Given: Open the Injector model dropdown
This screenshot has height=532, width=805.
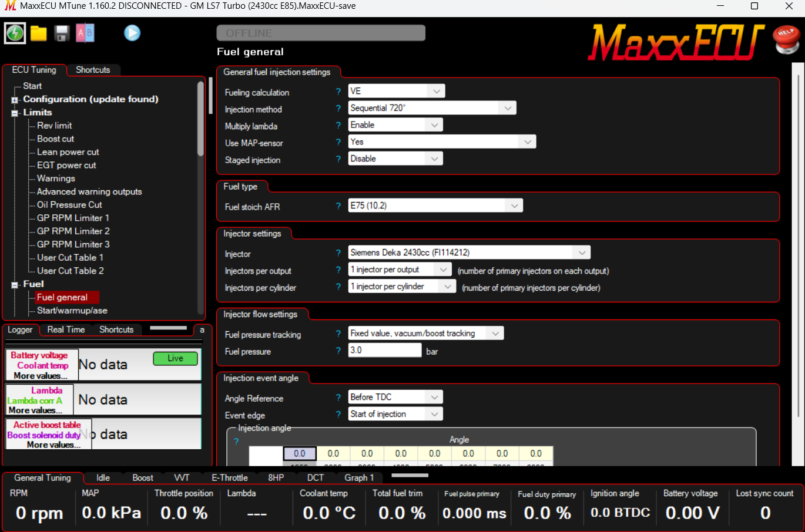Looking at the screenshot, I should tap(469, 253).
